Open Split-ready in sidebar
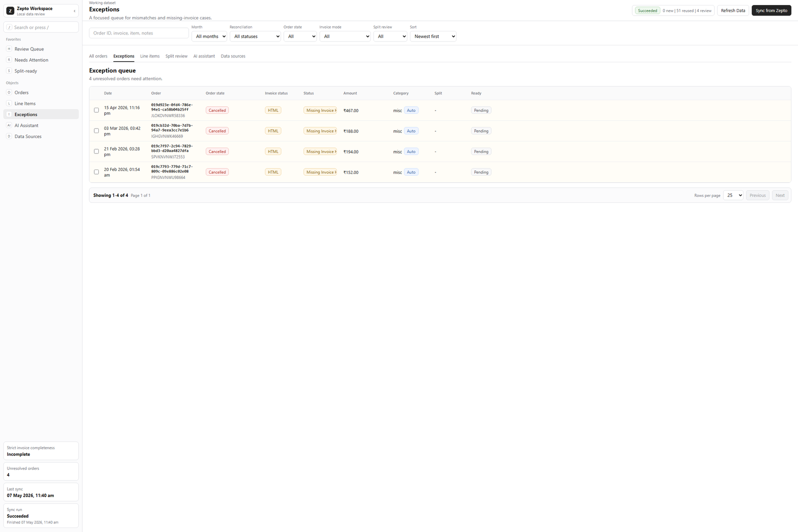798x532 pixels. 41,71
